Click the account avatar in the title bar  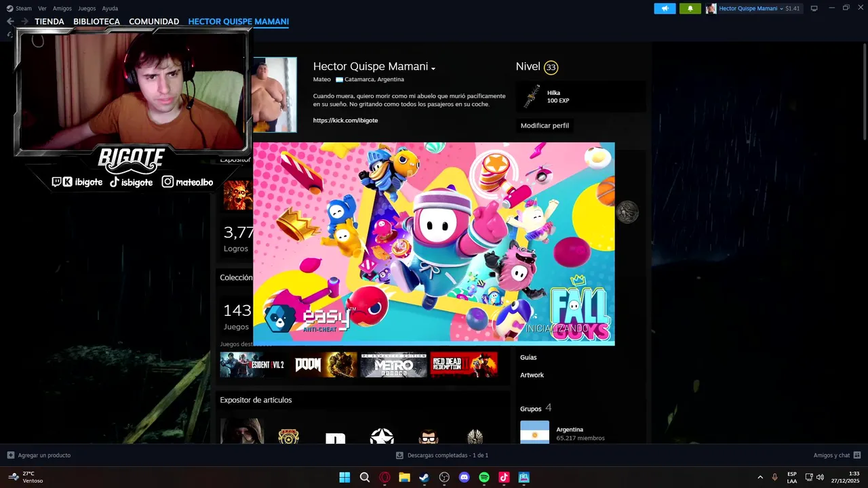[711, 8]
